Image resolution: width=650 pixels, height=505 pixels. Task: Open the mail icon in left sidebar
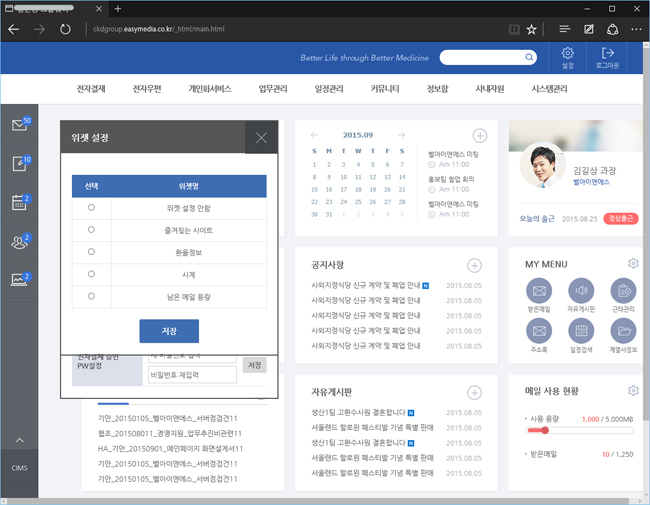(x=19, y=125)
